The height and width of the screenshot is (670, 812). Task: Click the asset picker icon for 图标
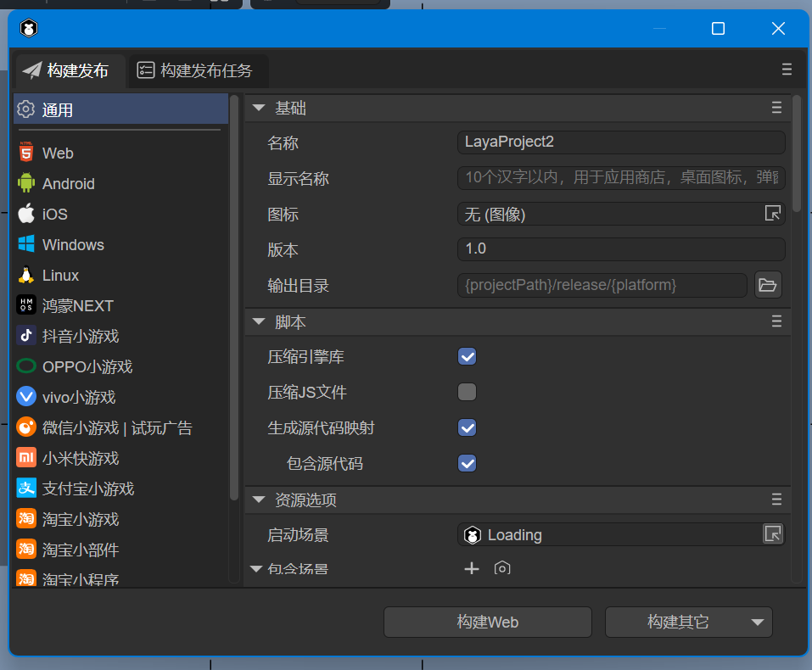772,214
